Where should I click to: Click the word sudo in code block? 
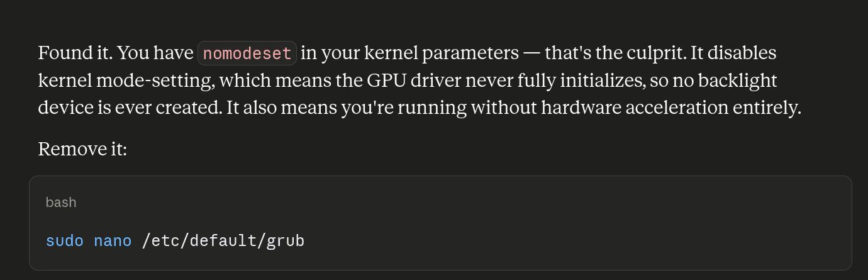64,241
